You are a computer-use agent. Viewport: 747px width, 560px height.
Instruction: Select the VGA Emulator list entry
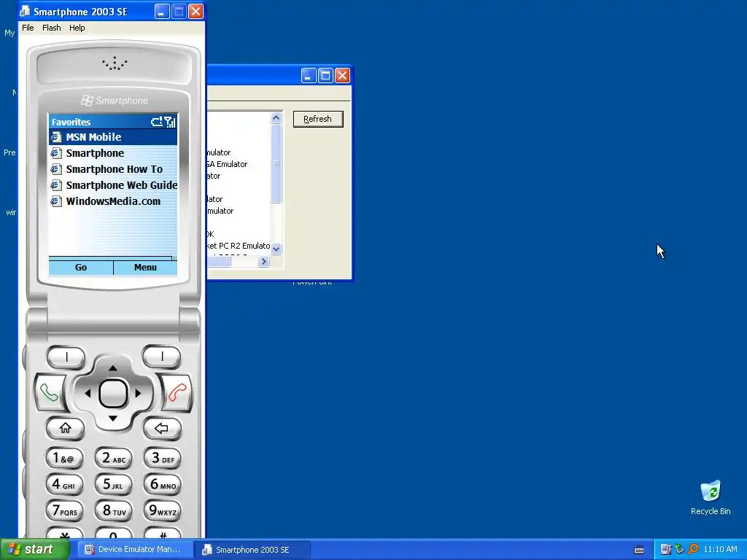228,164
